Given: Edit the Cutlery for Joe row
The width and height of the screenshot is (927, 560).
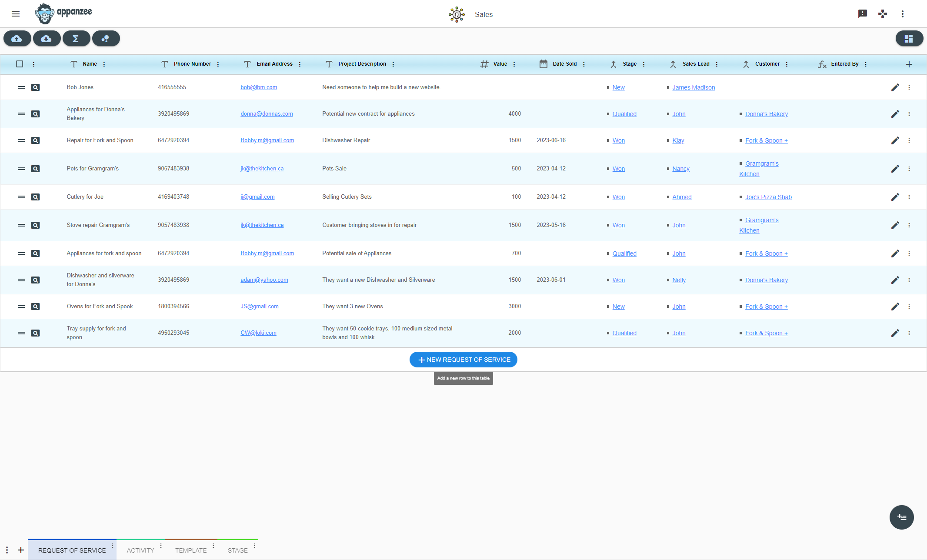Looking at the screenshot, I should (x=895, y=197).
